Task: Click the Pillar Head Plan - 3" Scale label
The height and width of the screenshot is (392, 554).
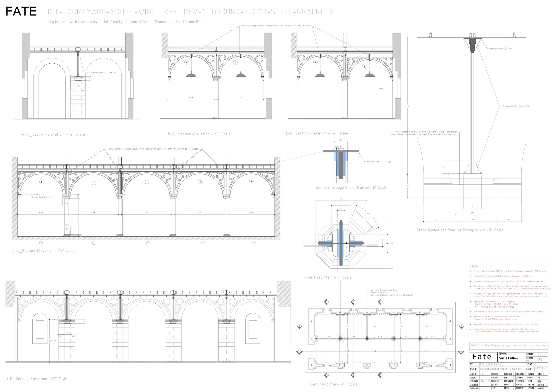Action: (327, 277)
